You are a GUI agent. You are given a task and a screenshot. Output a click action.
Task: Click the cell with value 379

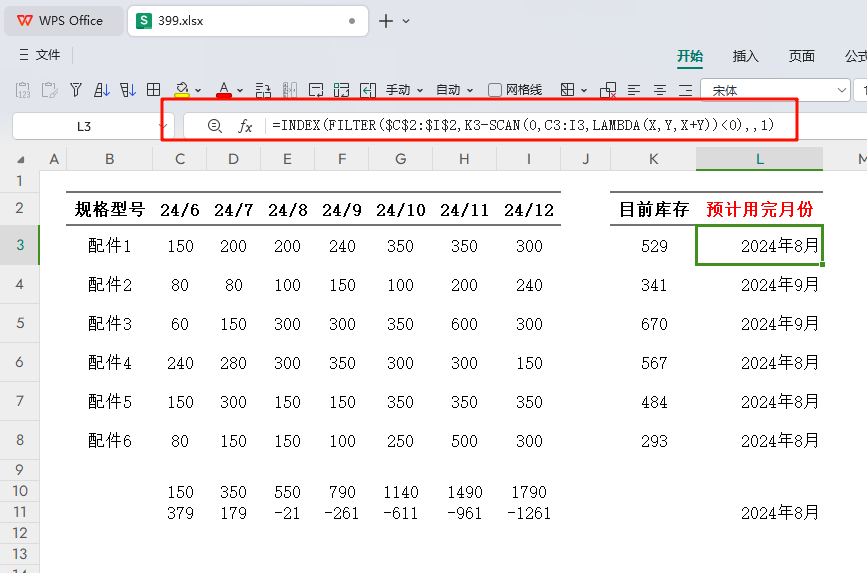[180, 513]
